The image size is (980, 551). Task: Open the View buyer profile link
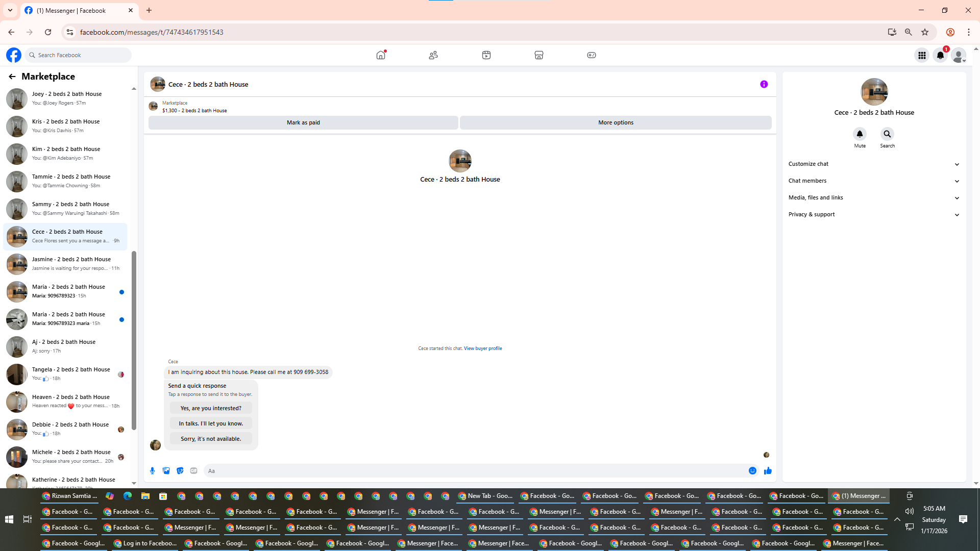(482, 348)
